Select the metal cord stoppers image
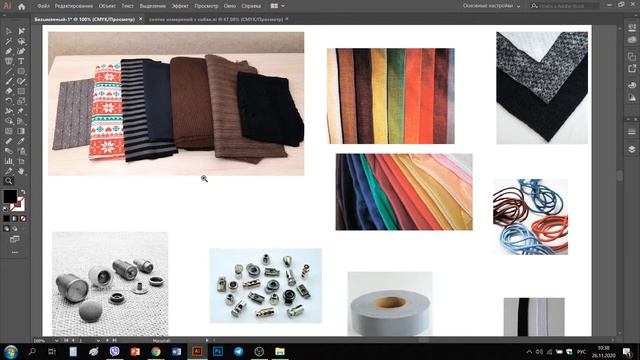The width and height of the screenshot is (640, 360). tap(266, 286)
